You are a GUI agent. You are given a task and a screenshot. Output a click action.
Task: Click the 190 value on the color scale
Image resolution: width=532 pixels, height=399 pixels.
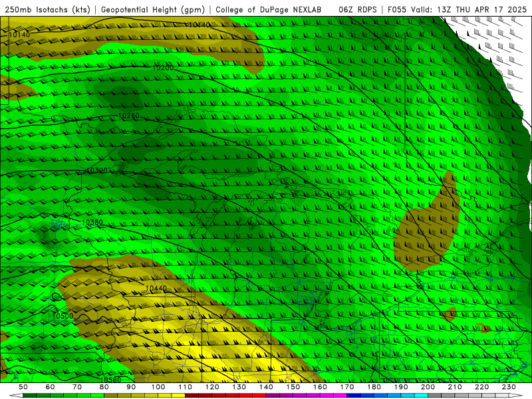coord(401,387)
